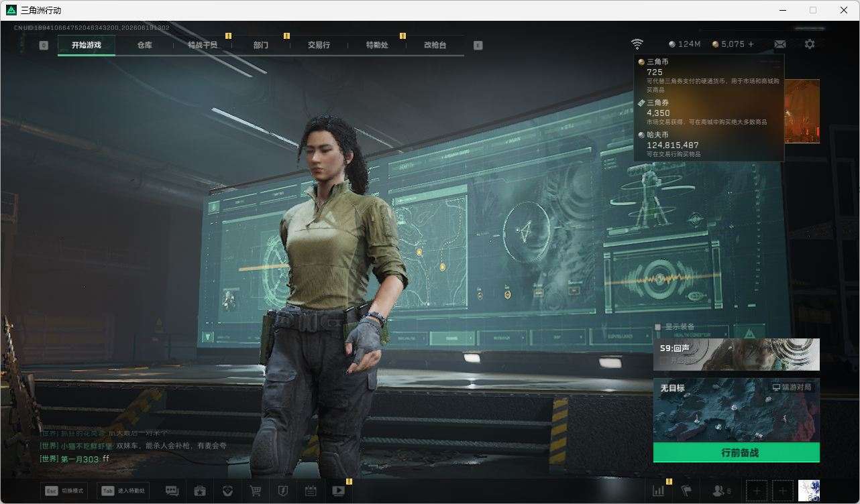The height and width of the screenshot is (504, 860).
Task: Close the 三角洲行动 window
Action: pyautogui.click(x=844, y=10)
